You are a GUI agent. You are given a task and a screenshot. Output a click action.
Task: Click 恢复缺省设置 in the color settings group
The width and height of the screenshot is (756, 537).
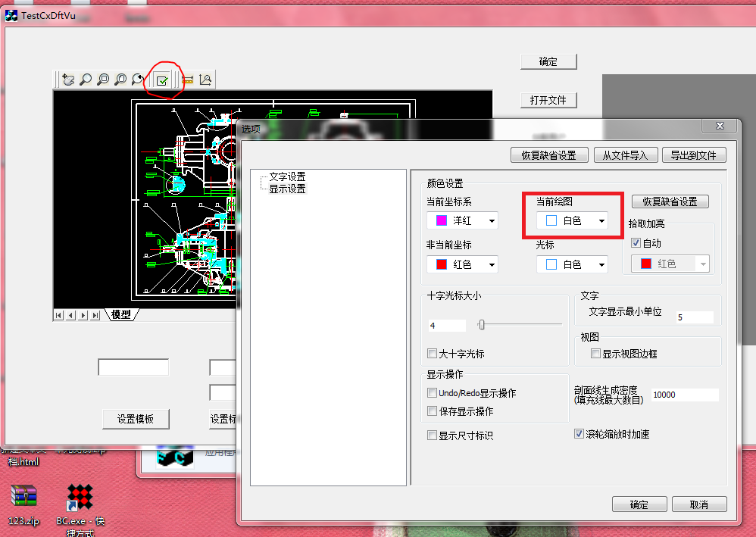click(x=670, y=201)
